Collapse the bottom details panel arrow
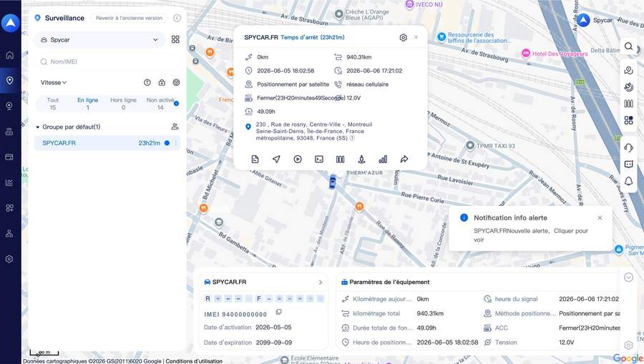 [x=628, y=277]
